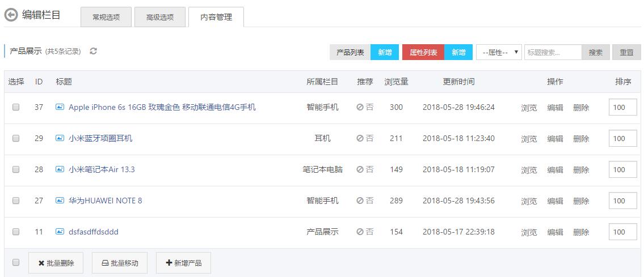Click 浏览 for the Apple iPhone row

coord(529,108)
